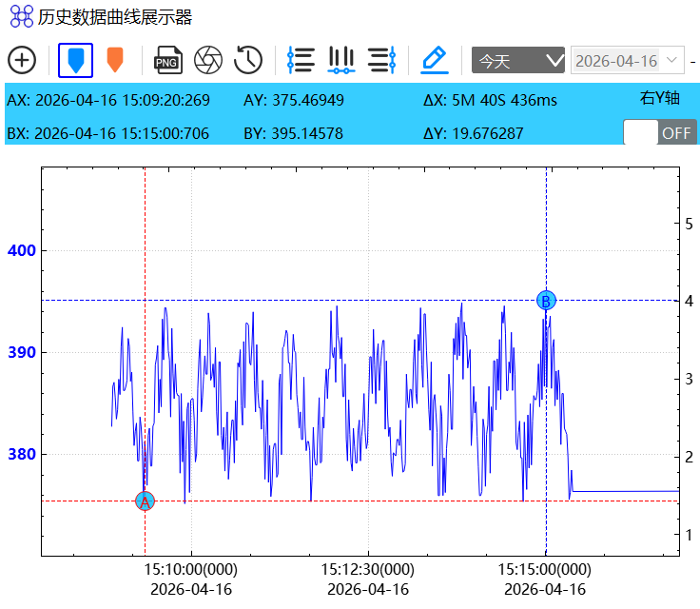
Task: Click the right axis label 2
Action: [689, 457]
